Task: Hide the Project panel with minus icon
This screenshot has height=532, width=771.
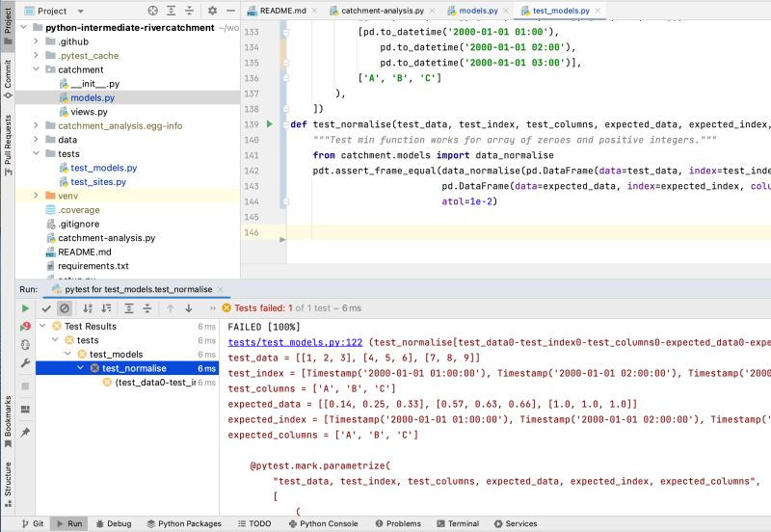Action: (230, 11)
